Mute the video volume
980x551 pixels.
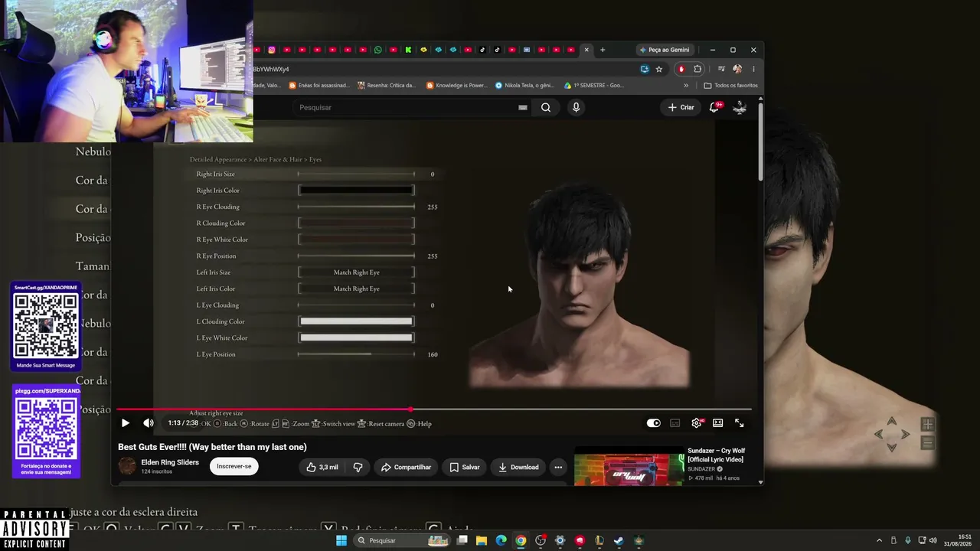click(x=149, y=423)
